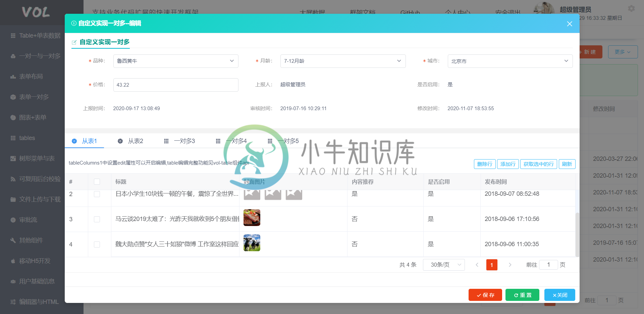644x314 pixels.
Task: Click the tables sidebar grid icon
Action: 13,138
